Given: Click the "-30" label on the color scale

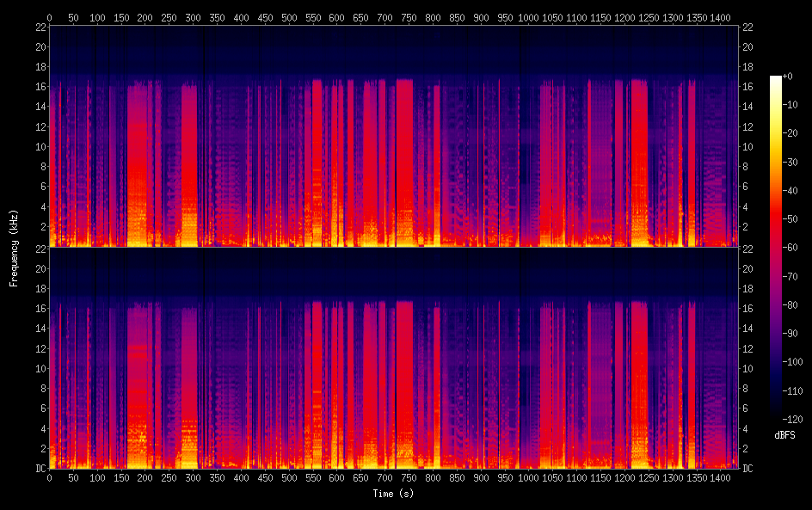Looking at the screenshot, I should click(x=794, y=163).
